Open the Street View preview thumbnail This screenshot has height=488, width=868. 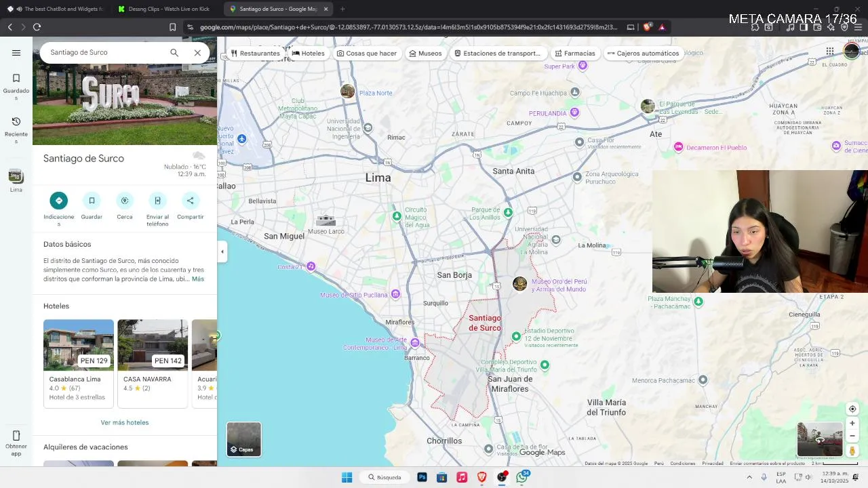point(820,439)
